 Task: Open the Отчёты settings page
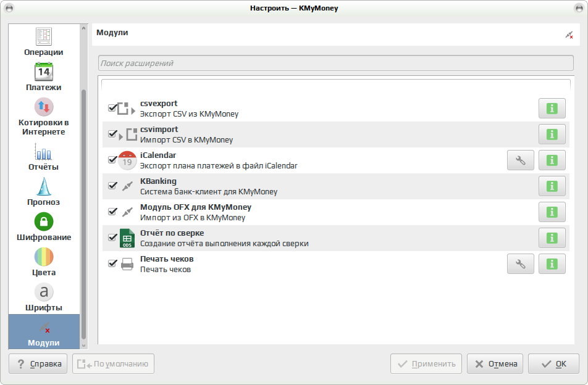click(43, 157)
